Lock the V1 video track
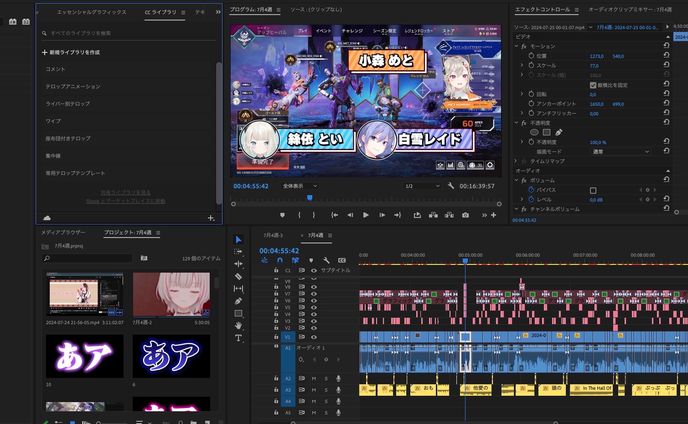 coord(276,337)
